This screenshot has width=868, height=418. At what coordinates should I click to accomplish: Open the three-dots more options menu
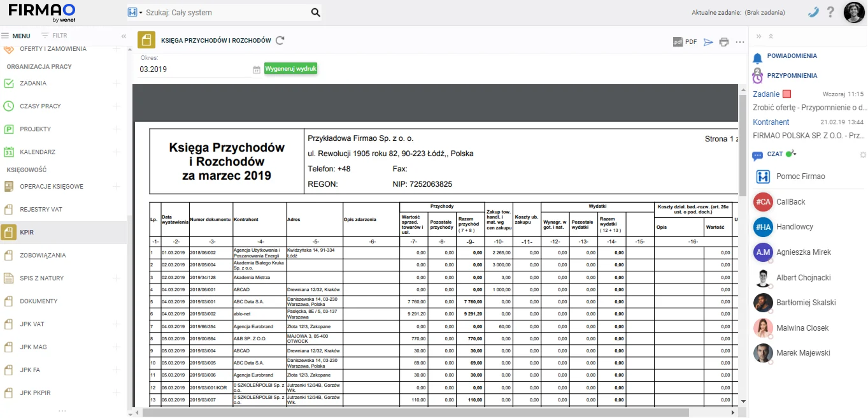(739, 42)
